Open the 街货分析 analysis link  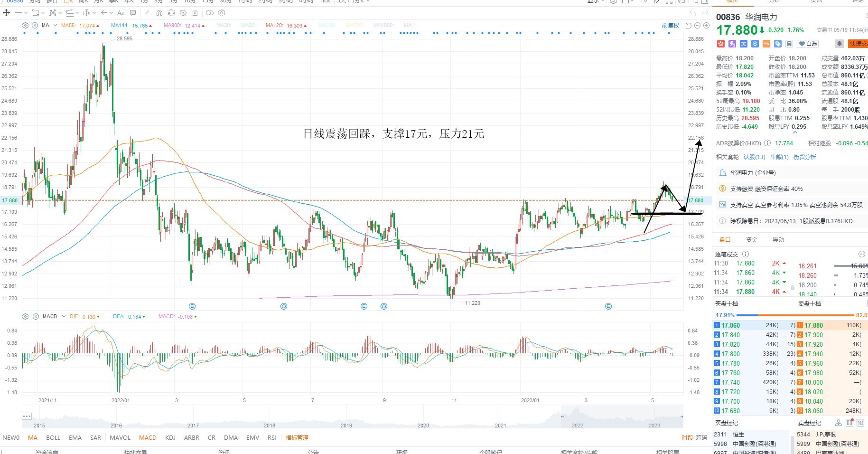point(805,157)
